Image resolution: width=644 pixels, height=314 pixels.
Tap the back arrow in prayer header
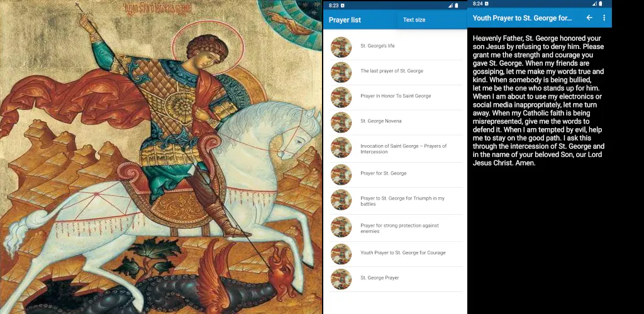[x=589, y=18]
